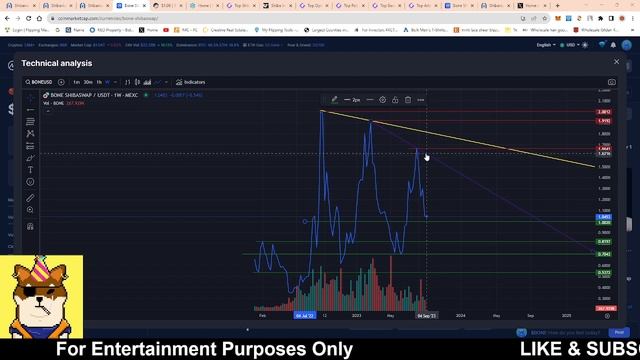This screenshot has width=640, height=360.
Task: Open the browser home page
Action: (x=39, y=18)
